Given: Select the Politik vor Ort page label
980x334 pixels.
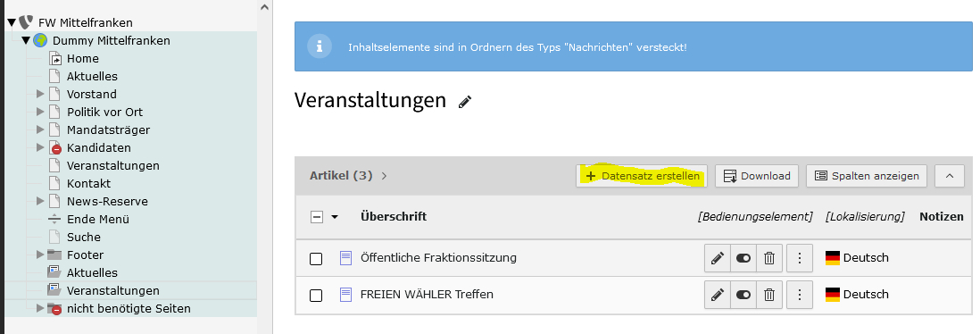Looking at the screenshot, I should tap(104, 112).
